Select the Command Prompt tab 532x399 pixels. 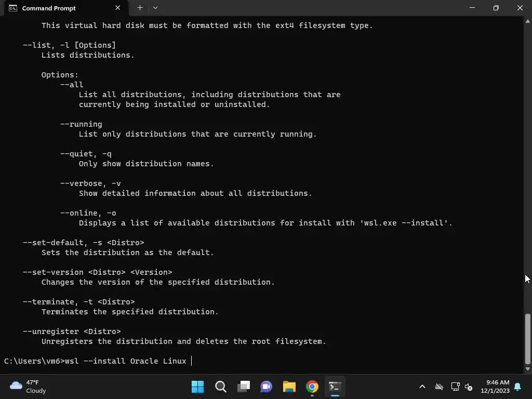66,8
